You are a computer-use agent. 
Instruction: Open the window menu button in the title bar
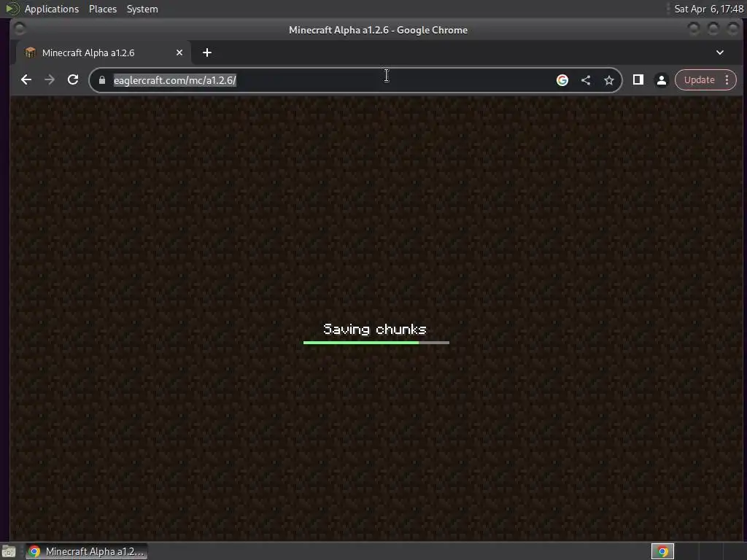pos(20,29)
